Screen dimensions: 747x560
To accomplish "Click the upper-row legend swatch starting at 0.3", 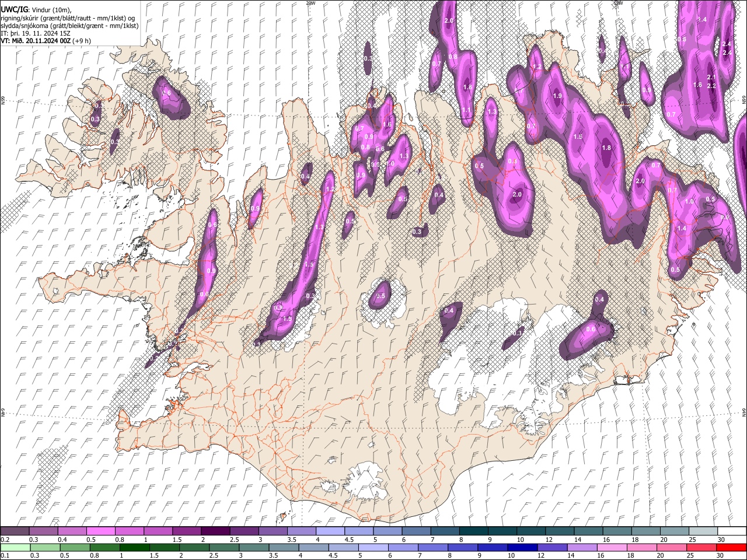I will click(x=43, y=531).
